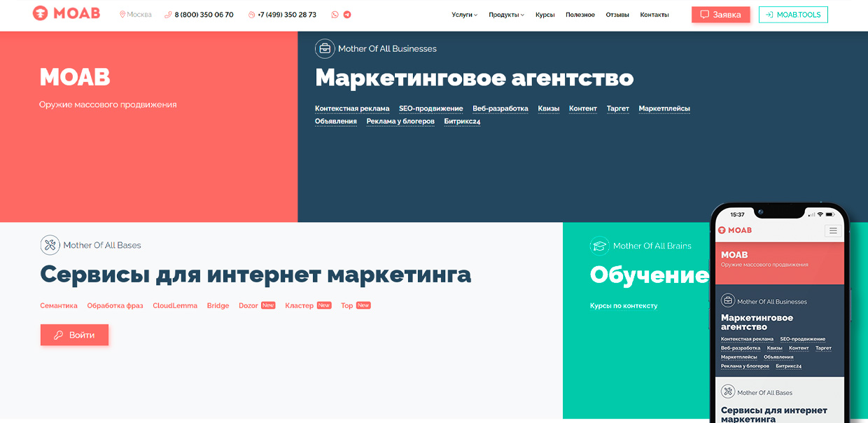Viewport: 868px width, 423px height.
Task: Open the SEO-продвижение service link
Action: 431,109
